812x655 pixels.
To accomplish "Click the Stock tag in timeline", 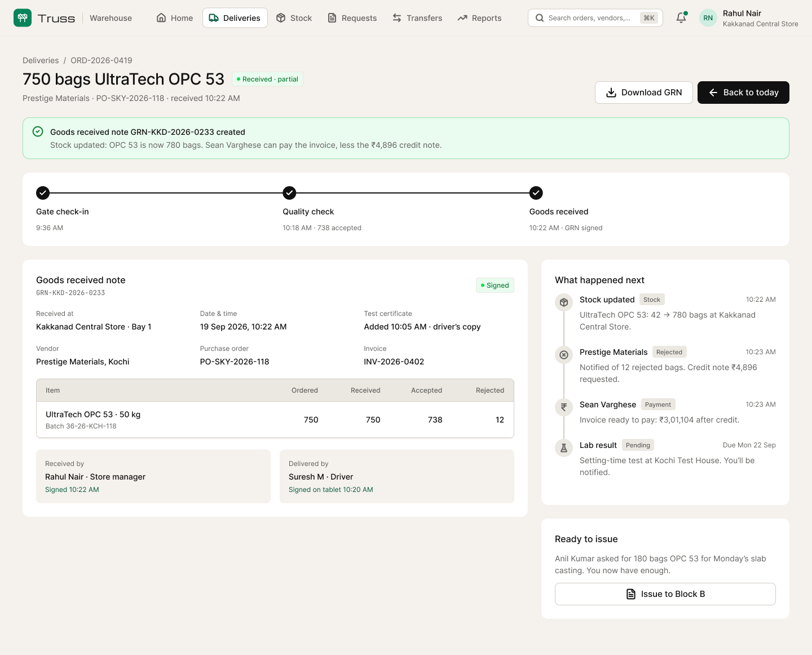I will 652,300.
